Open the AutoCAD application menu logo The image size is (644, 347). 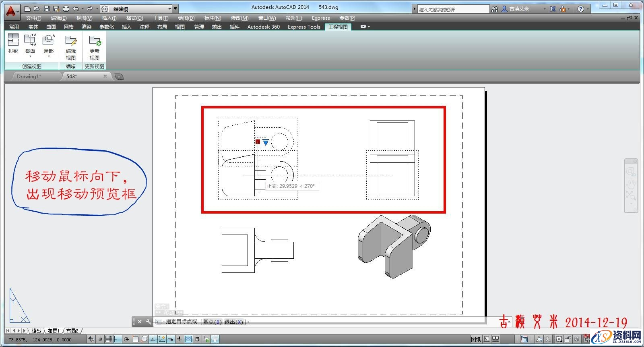click(x=11, y=11)
